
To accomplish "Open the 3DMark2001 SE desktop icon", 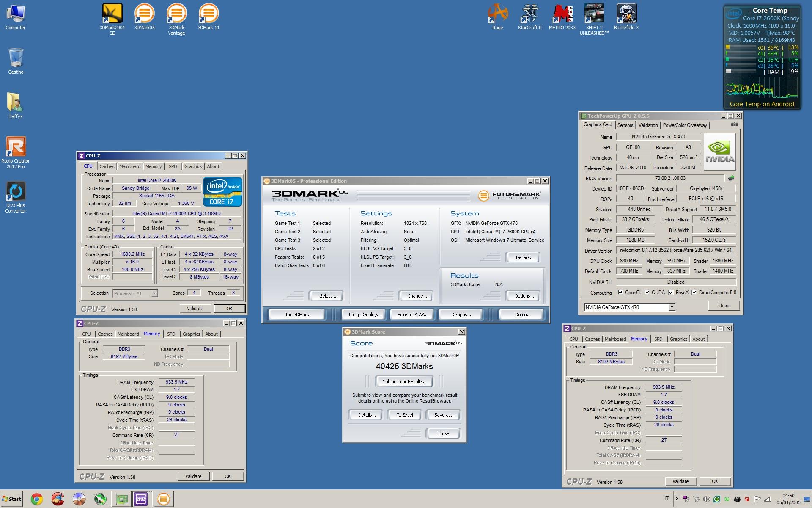I will pyautogui.click(x=112, y=19).
